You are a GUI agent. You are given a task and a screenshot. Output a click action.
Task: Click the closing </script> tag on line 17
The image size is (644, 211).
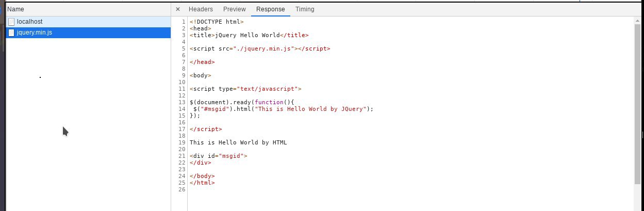206,129
